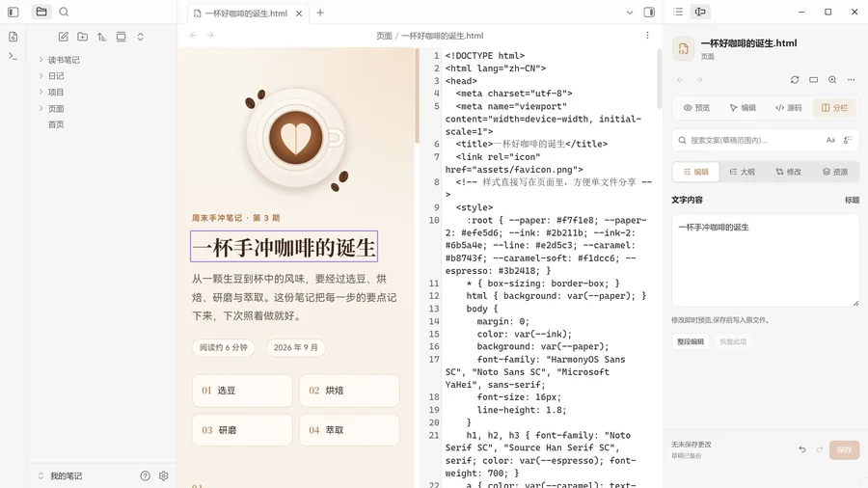
Task: Expand the 日记 folder
Action: [41, 75]
